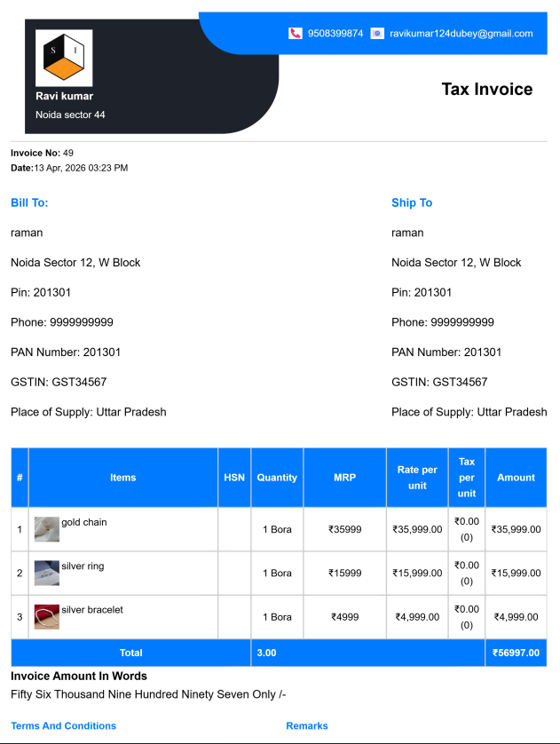Screen dimensions: 560x744
Task: Click the Invoice Amount In Words heading
Action: 79,677
